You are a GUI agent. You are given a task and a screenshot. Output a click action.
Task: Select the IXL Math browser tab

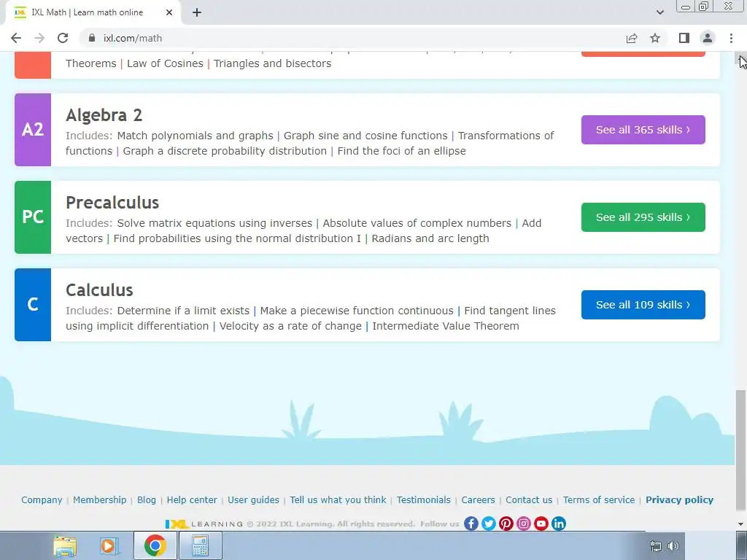click(93, 12)
